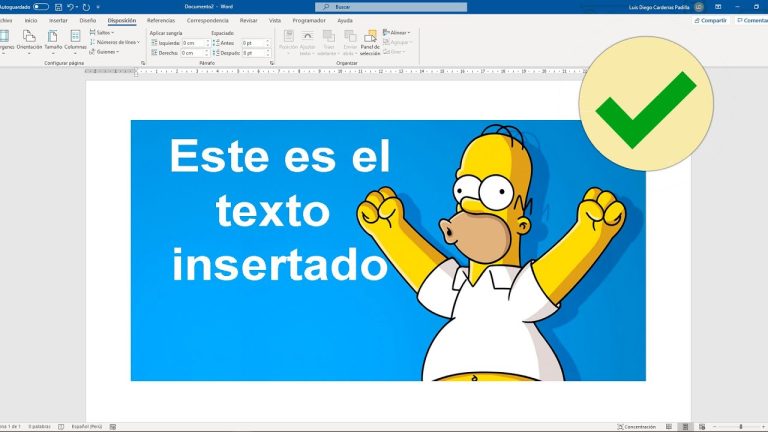Click the Compartir button
Image resolution: width=768 pixels, height=432 pixels.
pos(711,21)
